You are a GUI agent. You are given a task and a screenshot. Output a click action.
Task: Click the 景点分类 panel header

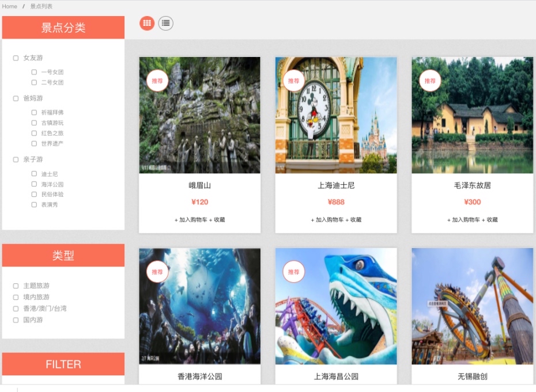click(x=63, y=27)
